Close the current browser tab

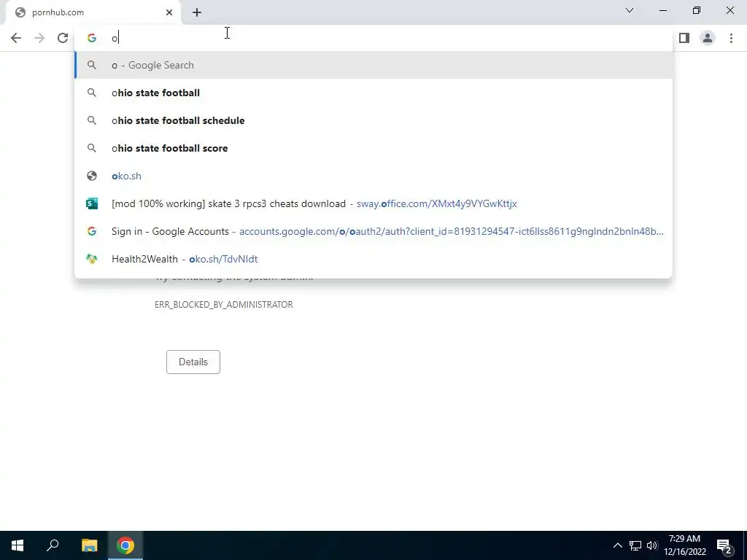[169, 12]
